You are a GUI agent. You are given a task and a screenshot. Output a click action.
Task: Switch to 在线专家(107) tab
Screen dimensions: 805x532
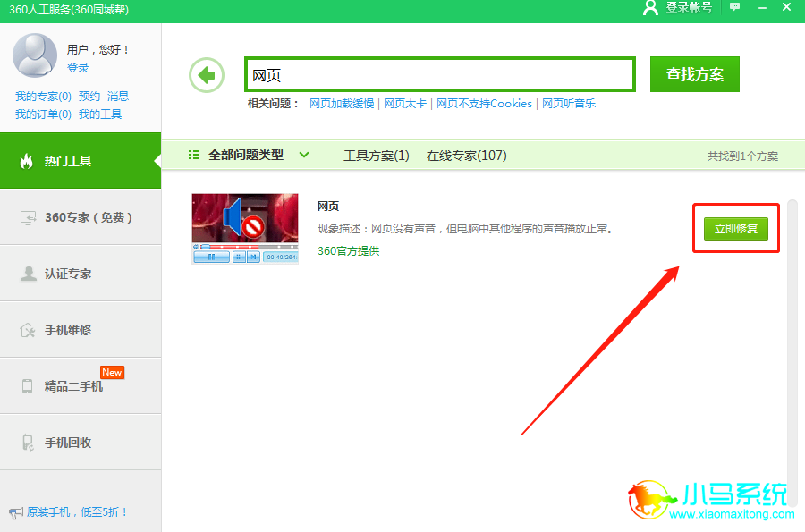[467, 156]
